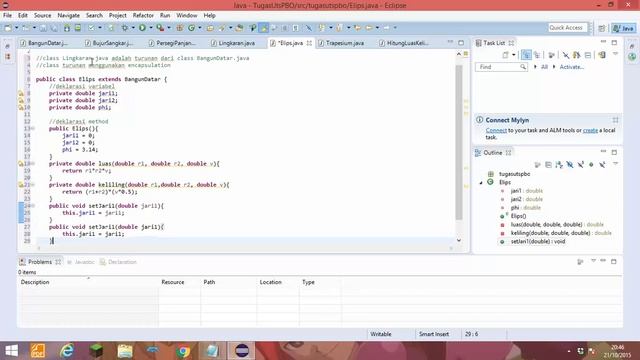Open New Task dropdown arrow in Task List

pyautogui.click(x=513, y=55)
